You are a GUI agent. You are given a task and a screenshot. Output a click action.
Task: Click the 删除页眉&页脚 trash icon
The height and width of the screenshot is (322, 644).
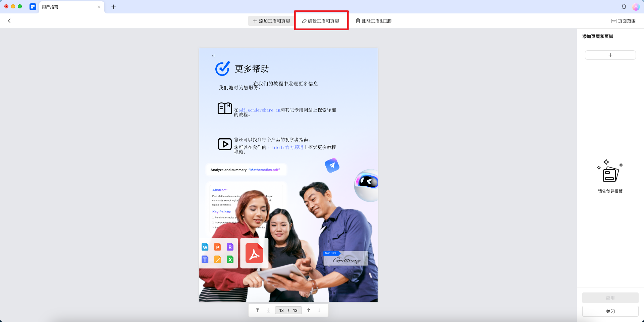pos(358,20)
